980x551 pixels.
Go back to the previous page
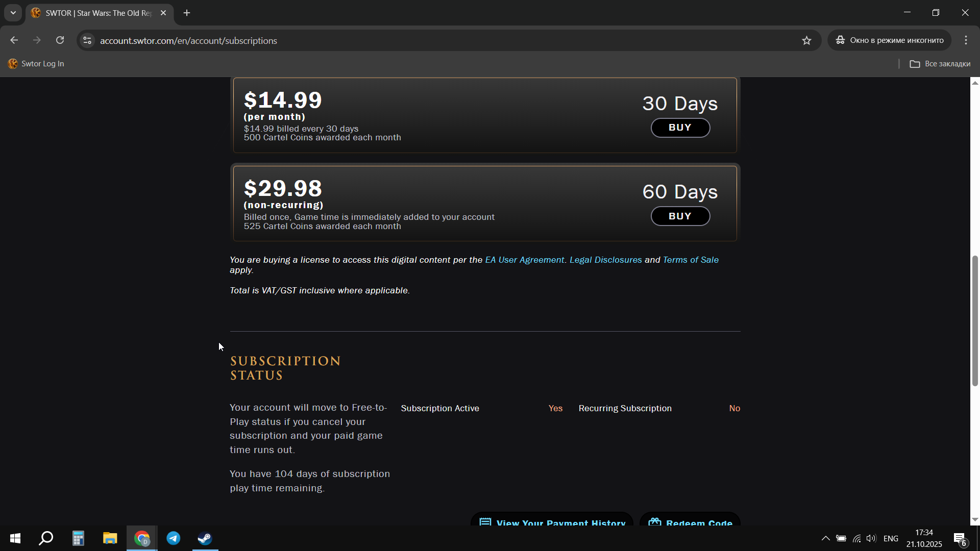point(14,40)
